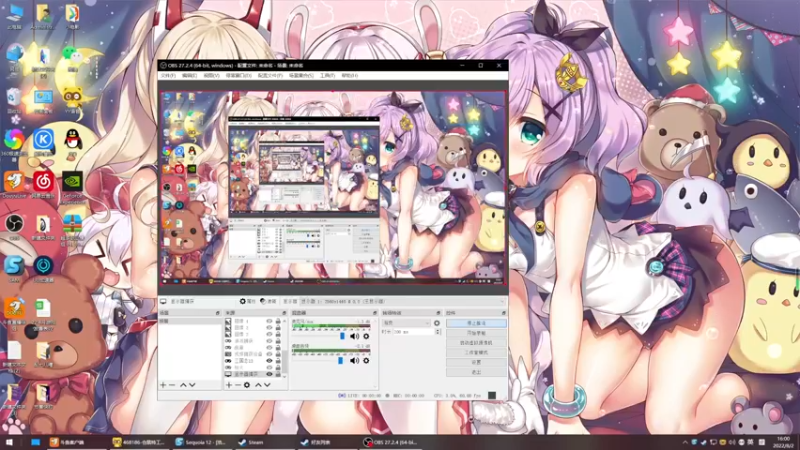Pop out the 转场特效 dock panel
The height and width of the screenshot is (450, 800).
click(x=438, y=313)
